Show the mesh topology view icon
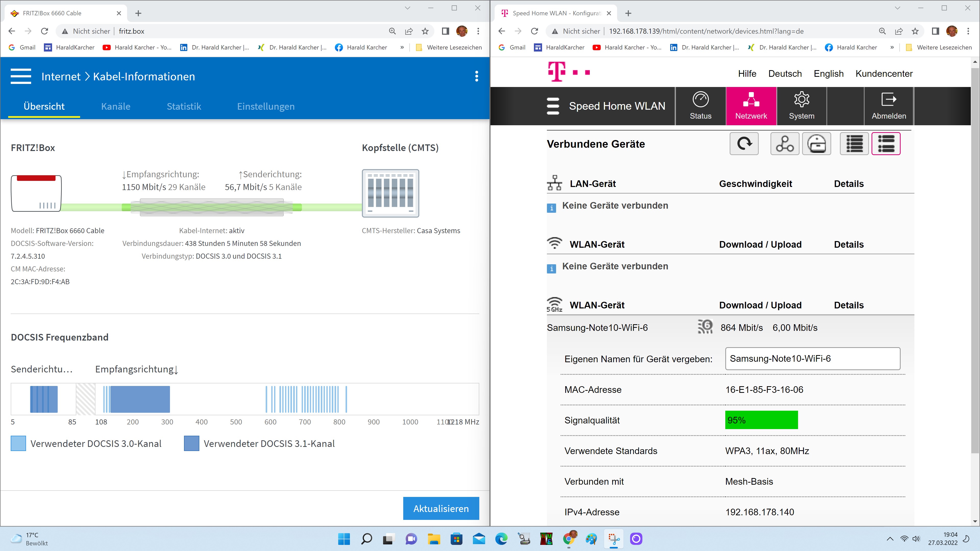The width and height of the screenshot is (980, 551). tap(785, 144)
